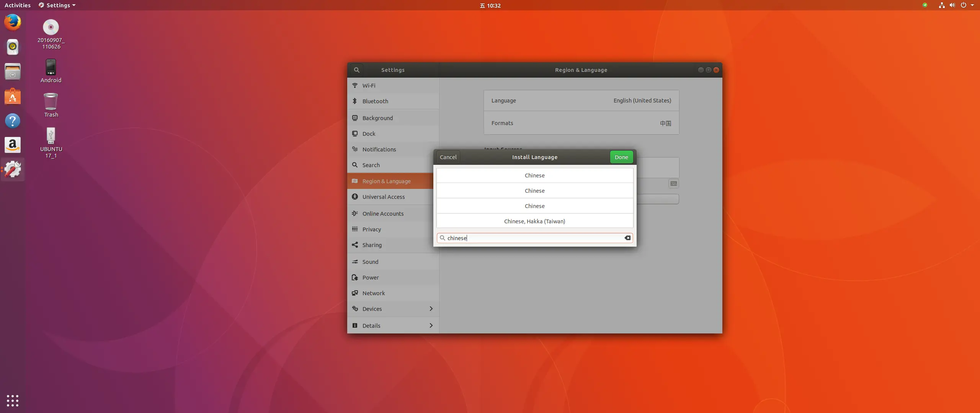Viewport: 980px width, 413px height.
Task: Open the system status dropdown menu
Action: 973,5
